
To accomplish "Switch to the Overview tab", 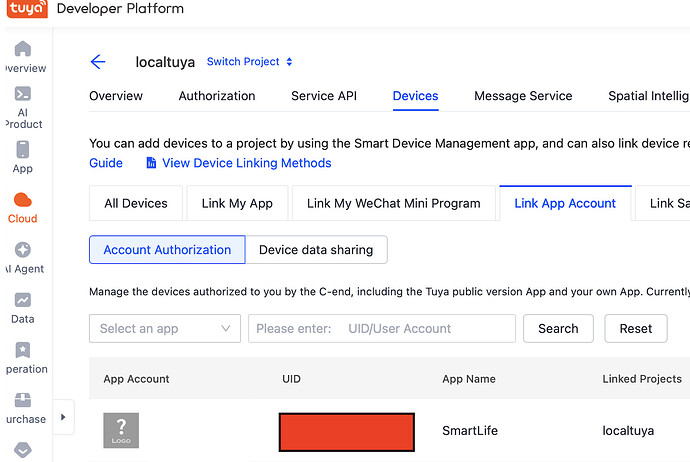I will click(x=116, y=96).
